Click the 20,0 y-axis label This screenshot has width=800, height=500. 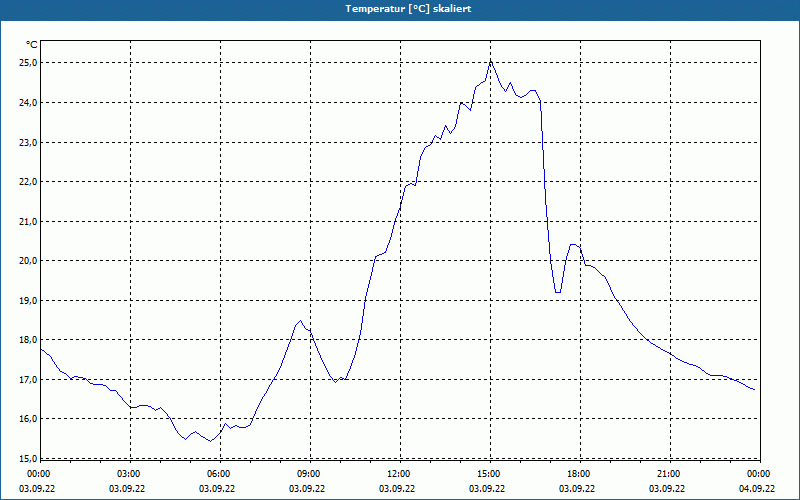pyautogui.click(x=28, y=261)
